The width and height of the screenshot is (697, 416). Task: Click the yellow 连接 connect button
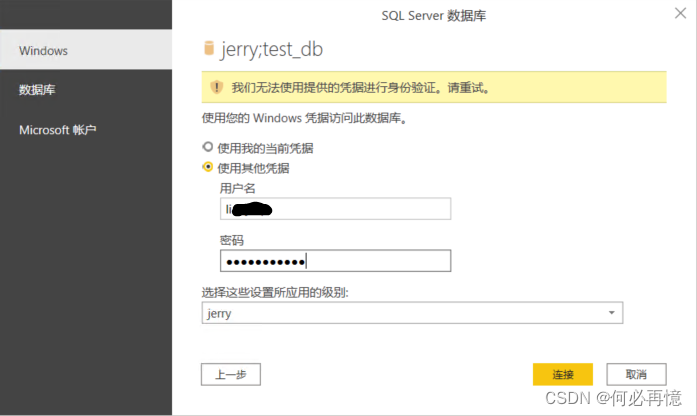pyautogui.click(x=563, y=374)
